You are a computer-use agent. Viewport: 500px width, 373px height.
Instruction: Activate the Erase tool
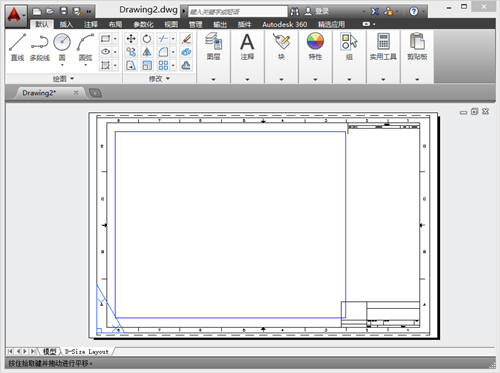(x=186, y=39)
